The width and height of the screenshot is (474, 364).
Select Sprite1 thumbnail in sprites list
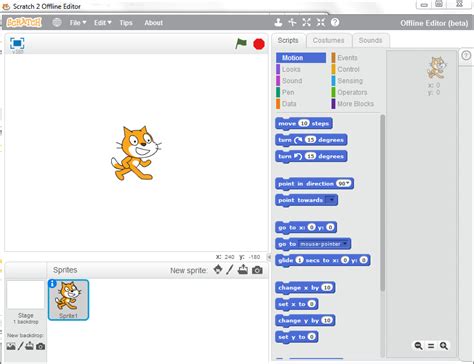click(69, 300)
